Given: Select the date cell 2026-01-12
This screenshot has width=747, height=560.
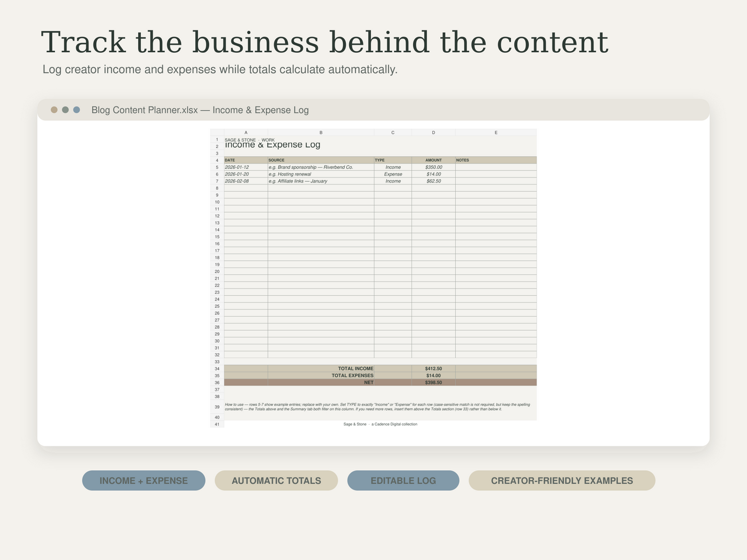Looking at the screenshot, I should click(x=246, y=167).
